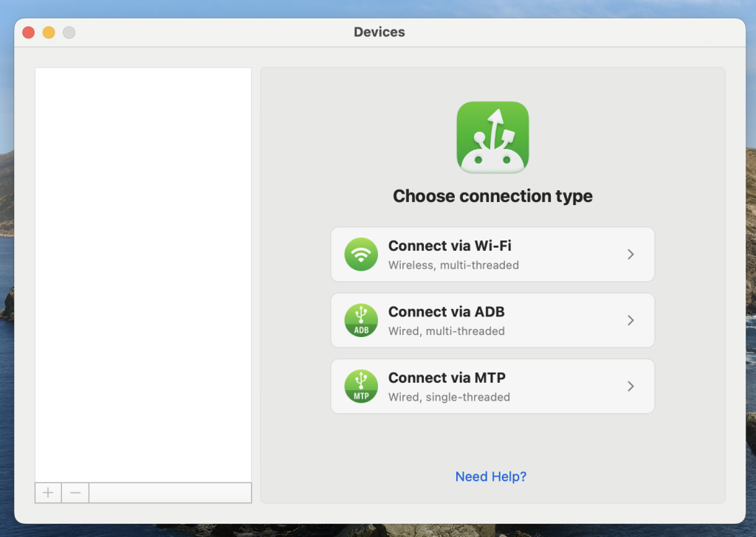This screenshot has width=756, height=537.
Task: Click the green Android app logo
Action: tap(492, 138)
